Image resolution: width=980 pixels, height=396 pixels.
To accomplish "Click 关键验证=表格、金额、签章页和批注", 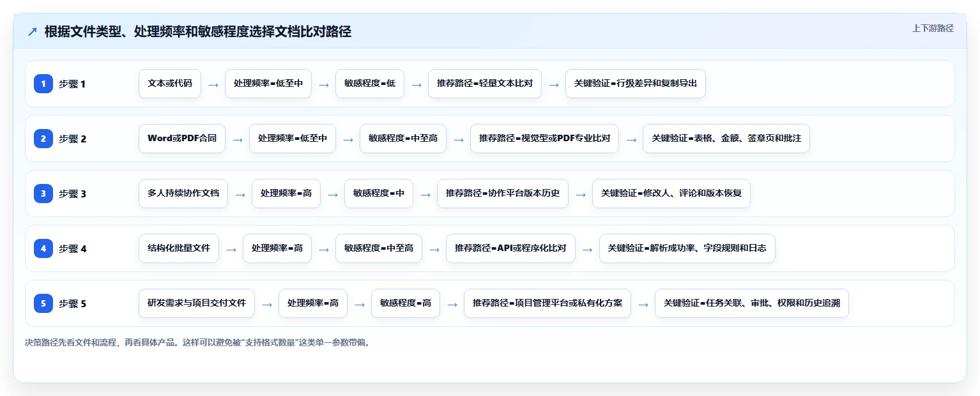I will coord(726,139).
